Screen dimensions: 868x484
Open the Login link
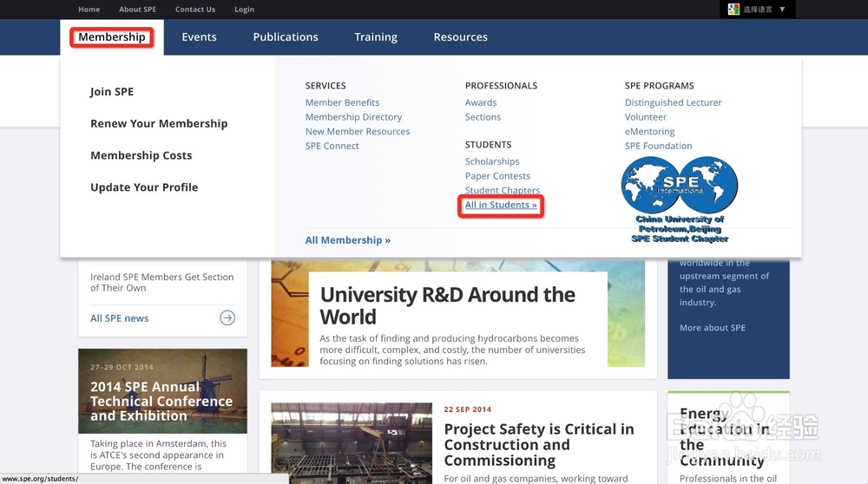(x=244, y=10)
